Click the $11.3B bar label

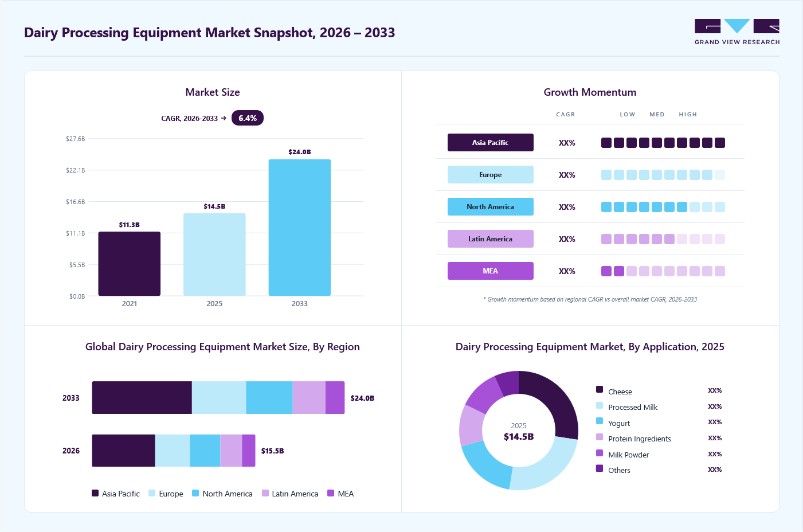click(130, 225)
